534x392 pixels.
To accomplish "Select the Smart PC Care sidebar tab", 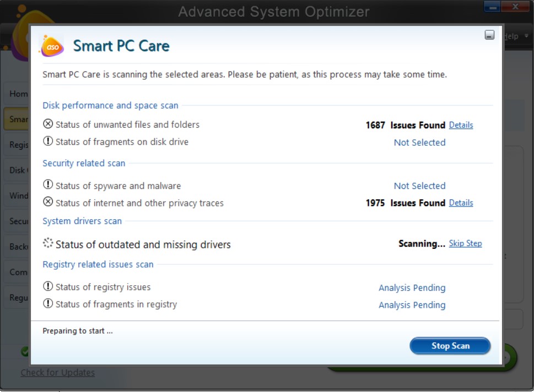I will 17,119.
